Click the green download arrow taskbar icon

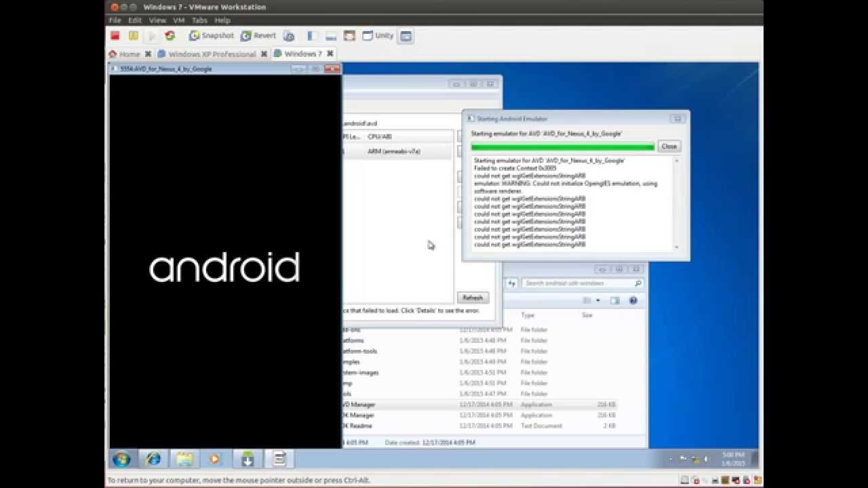(x=248, y=460)
